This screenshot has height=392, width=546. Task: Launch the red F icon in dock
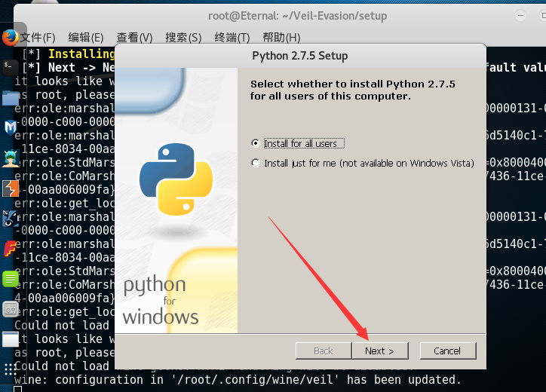tap(11, 249)
